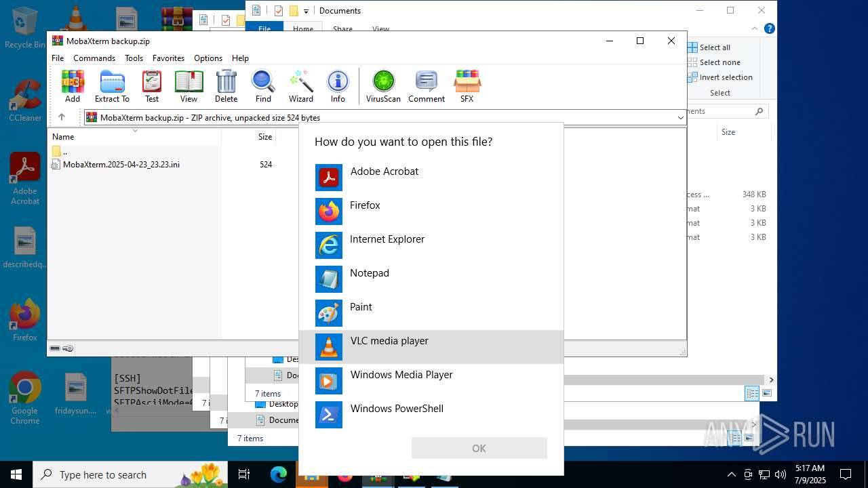This screenshot has height=488, width=868.
Task: Add a Comment to the archive
Action: 427,86
